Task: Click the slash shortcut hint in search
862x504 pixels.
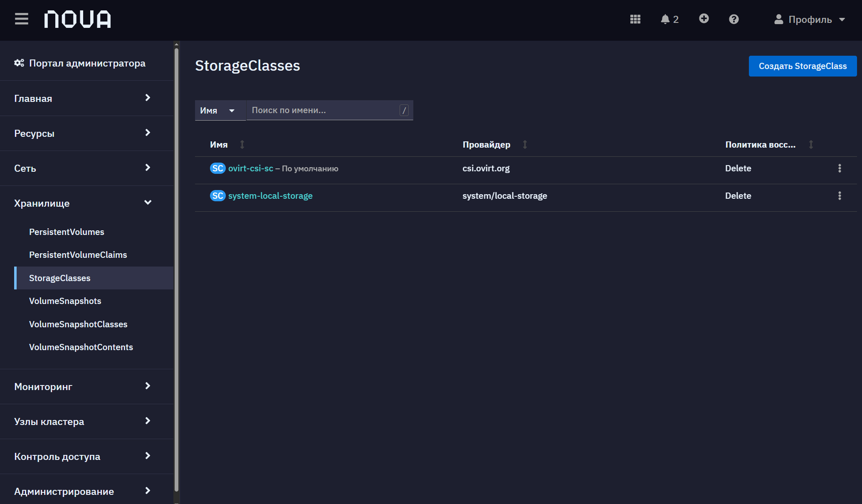Action: tap(404, 110)
